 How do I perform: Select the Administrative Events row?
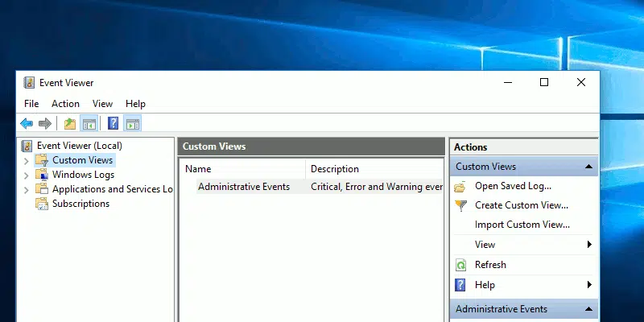coord(243,187)
